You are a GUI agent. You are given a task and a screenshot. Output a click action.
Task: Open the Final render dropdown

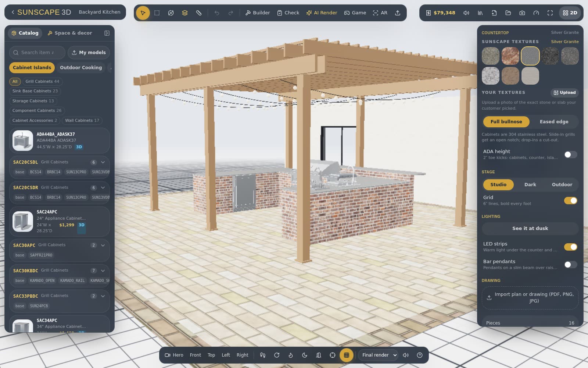point(379,355)
